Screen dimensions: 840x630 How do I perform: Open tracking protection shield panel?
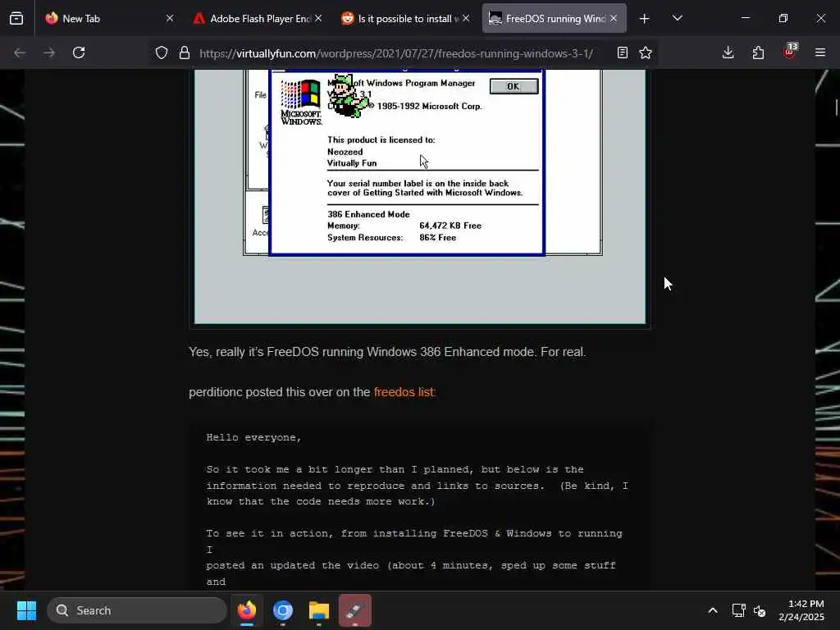162,53
